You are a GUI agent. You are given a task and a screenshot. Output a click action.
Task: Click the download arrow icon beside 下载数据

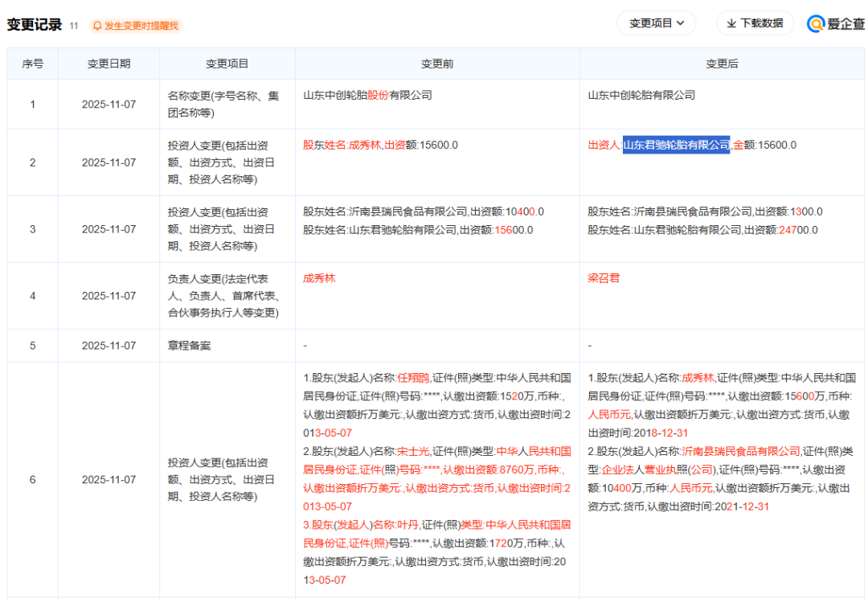(731, 23)
